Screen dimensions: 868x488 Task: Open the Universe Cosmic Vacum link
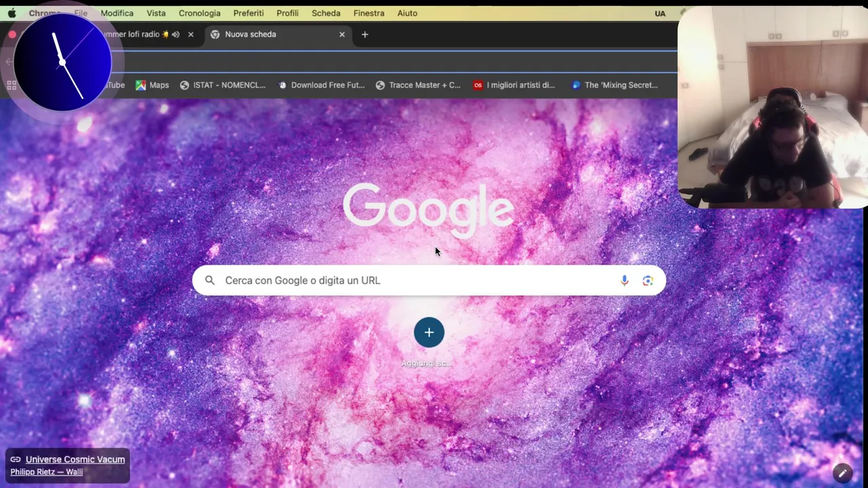point(75,459)
